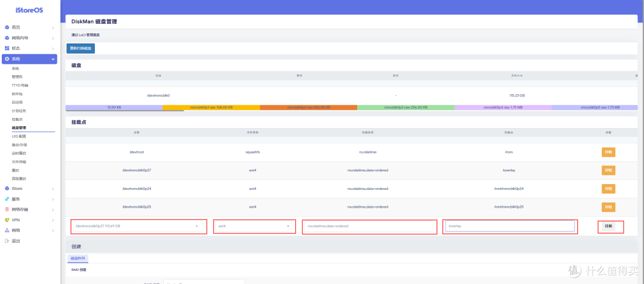644x284 pixels.
Task: Collapse the 系统 menu chevron
Action: (x=53, y=59)
